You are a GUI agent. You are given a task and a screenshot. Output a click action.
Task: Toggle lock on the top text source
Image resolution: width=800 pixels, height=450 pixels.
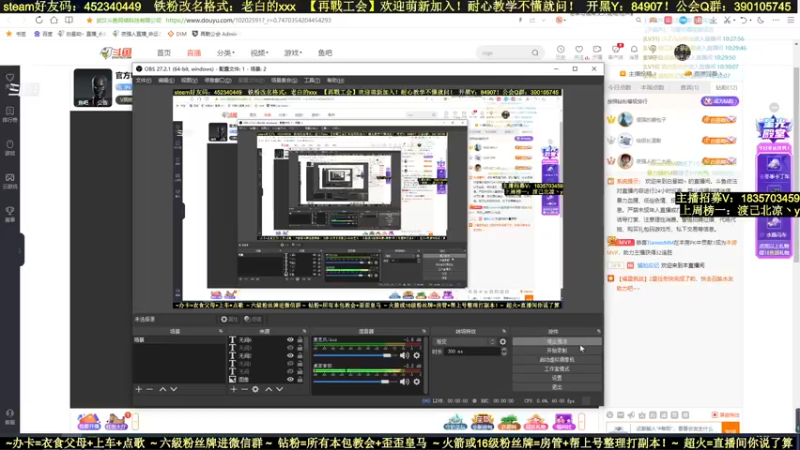coord(300,340)
